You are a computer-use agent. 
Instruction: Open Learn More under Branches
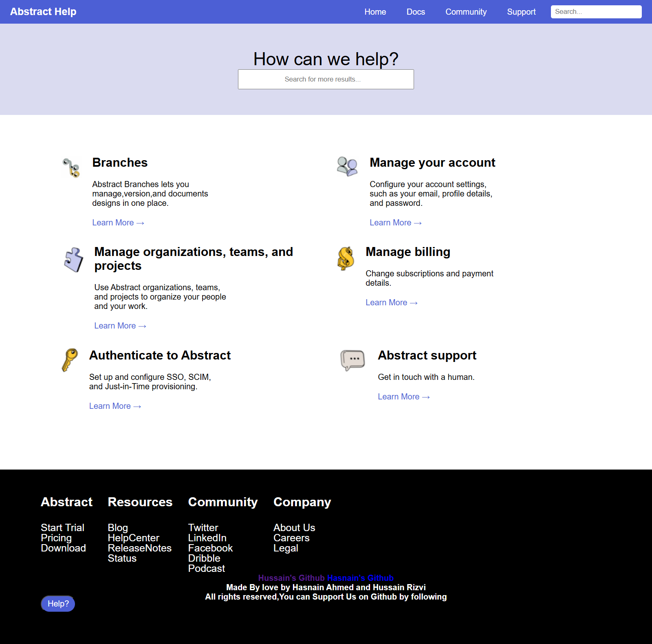(x=118, y=223)
